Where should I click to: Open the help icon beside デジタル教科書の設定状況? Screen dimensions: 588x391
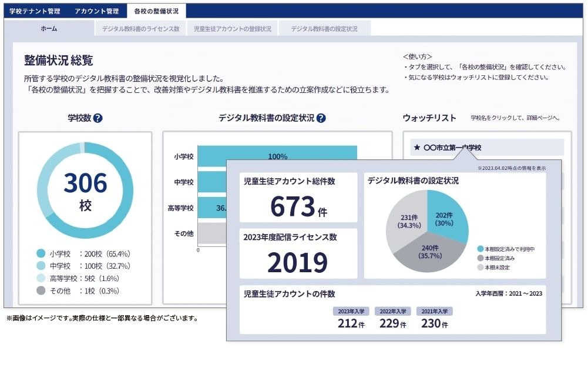(x=320, y=117)
